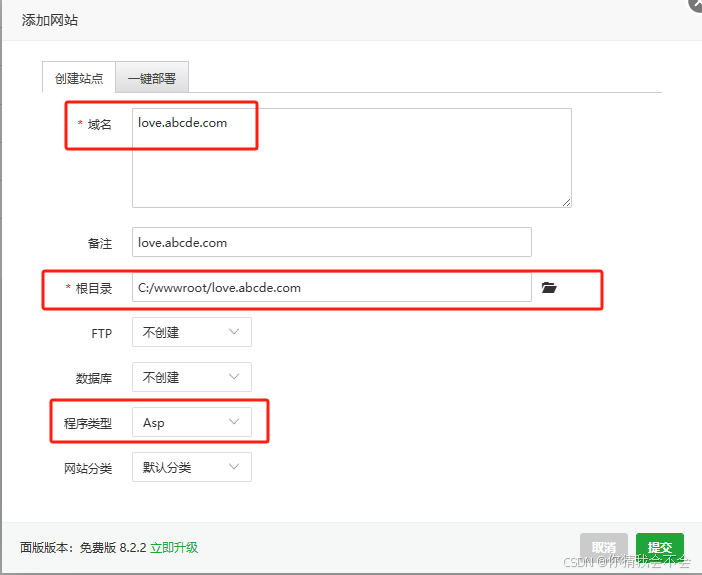Focus the 备注 input field
Image resolution: width=702 pixels, height=575 pixels.
coord(332,242)
